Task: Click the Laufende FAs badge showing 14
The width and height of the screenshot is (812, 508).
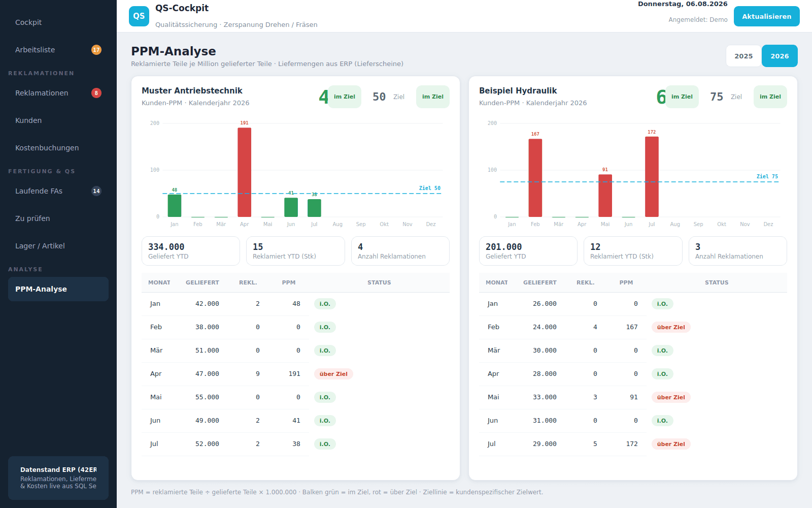Action: (x=96, y=191)
